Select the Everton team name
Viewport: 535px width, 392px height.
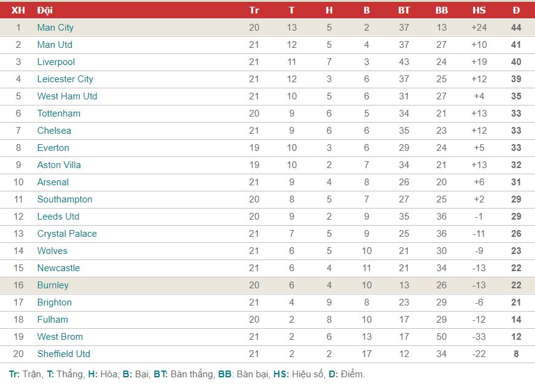(53, 148)
